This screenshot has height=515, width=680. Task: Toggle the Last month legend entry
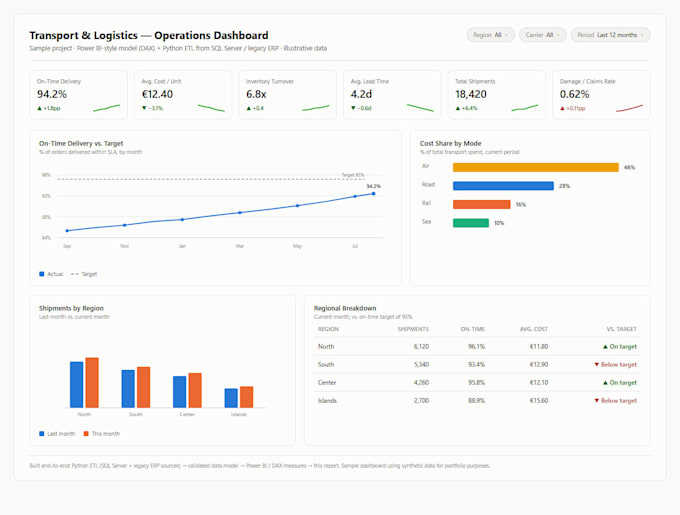point(57,434)
